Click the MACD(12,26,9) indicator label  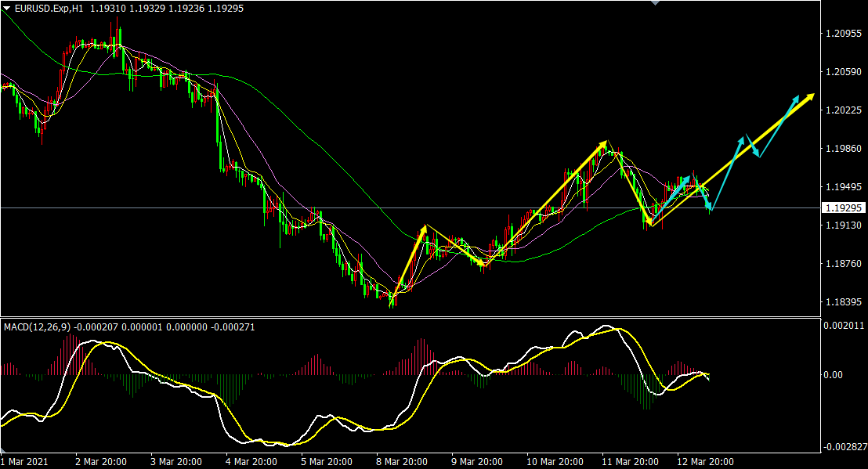pos(37,327)
